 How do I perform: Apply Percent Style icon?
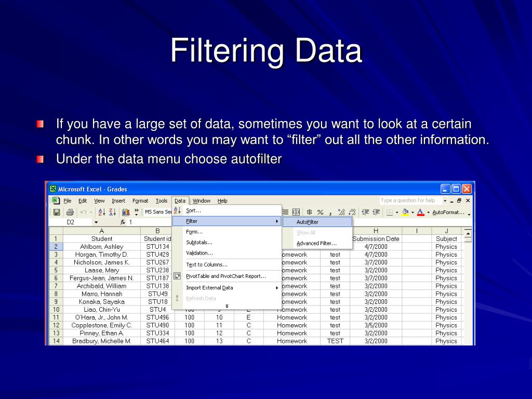[x=320, y=212]
